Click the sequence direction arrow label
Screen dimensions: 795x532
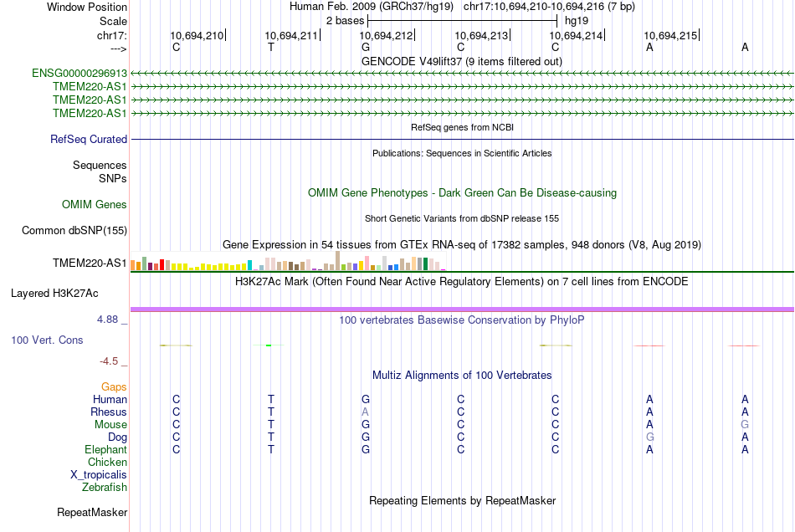[x=119, y=49]
